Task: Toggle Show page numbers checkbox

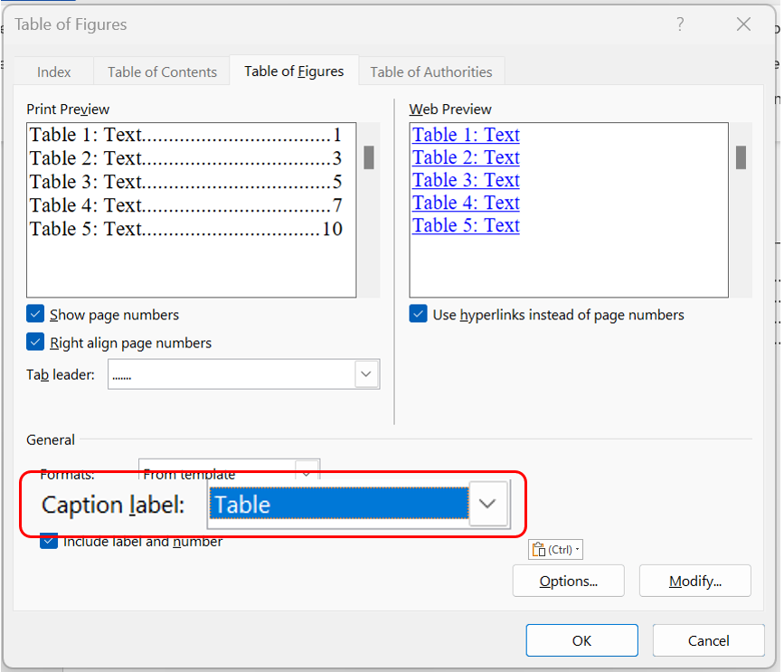Action: point(36,315)
